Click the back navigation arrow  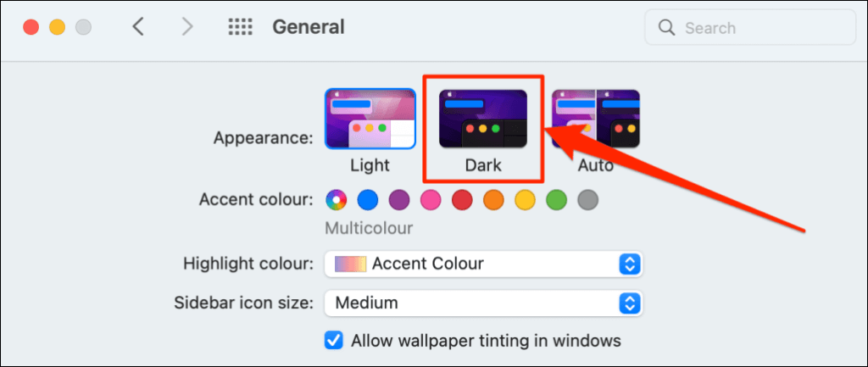tap(138, 27)
